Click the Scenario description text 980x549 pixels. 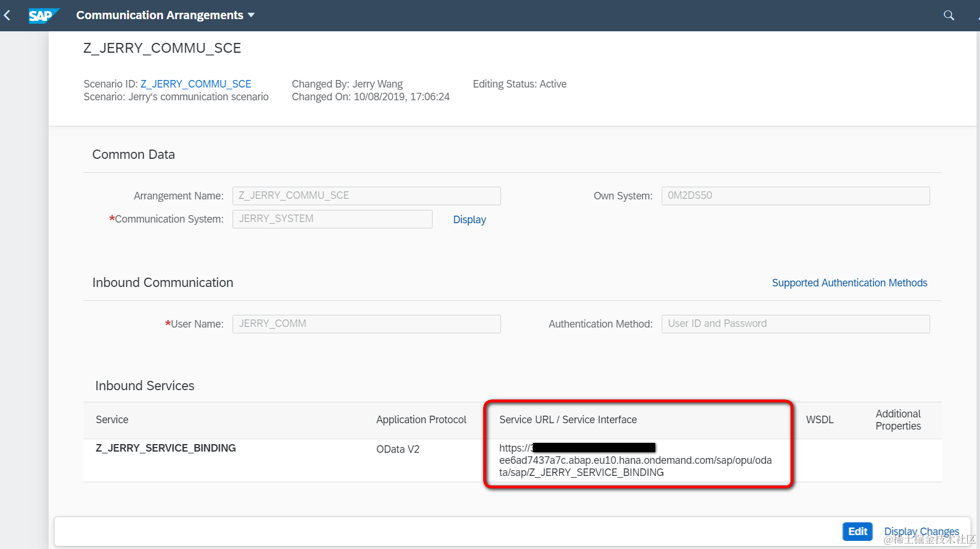pos(176,97)
